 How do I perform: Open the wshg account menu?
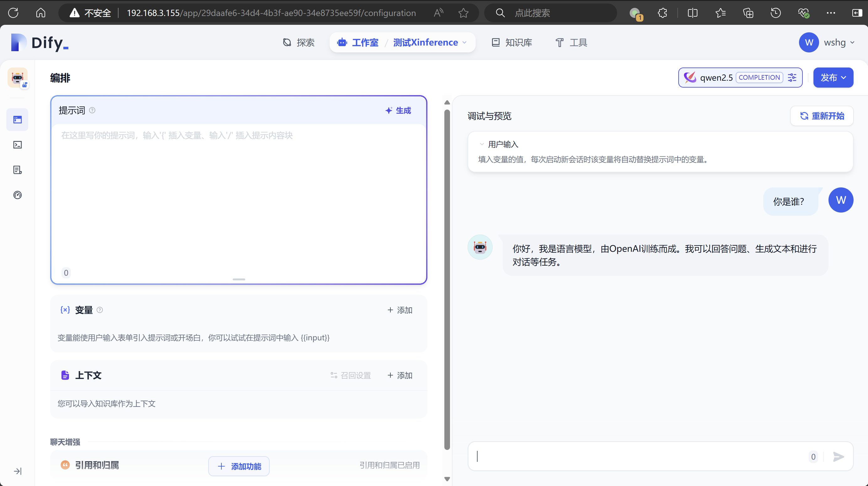[x=827, y=42]
